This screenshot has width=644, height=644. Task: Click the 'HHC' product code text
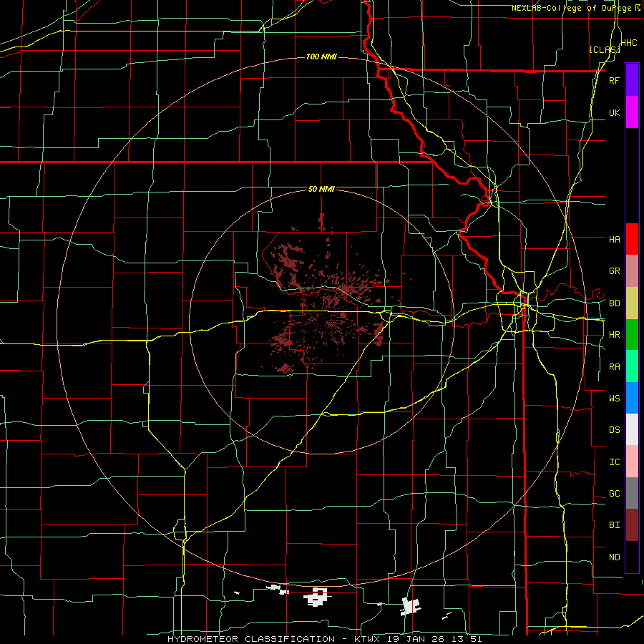pyautogui.click(x=629, y=43)
